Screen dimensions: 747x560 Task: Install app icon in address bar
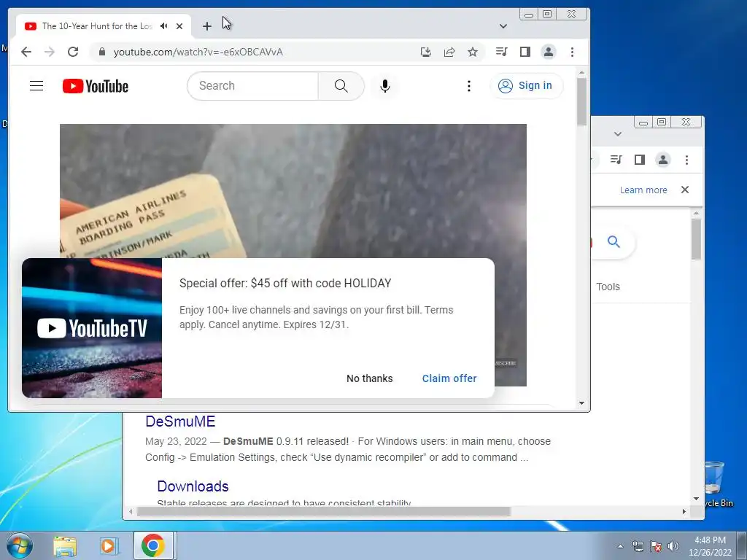(x=426, y=52)
